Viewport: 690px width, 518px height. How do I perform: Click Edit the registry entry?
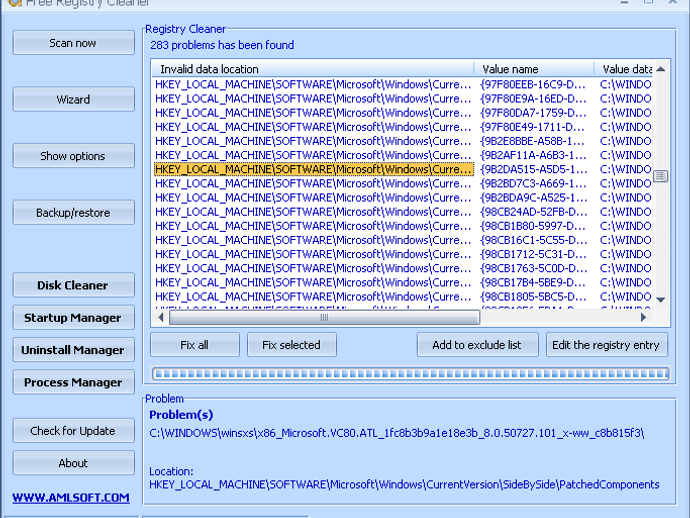[x=606, y=345]
